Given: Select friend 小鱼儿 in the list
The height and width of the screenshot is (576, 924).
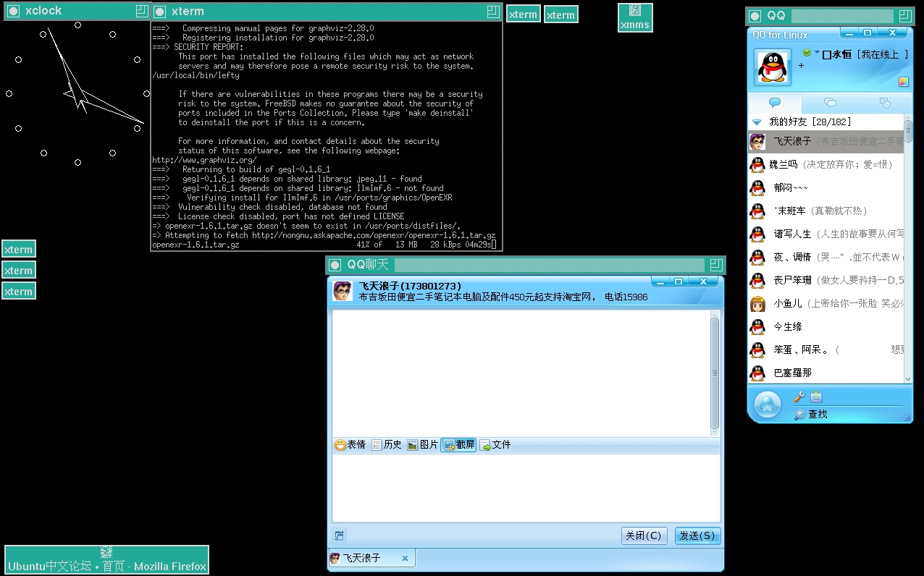Looking at the screenshot, I should [826, 304].
